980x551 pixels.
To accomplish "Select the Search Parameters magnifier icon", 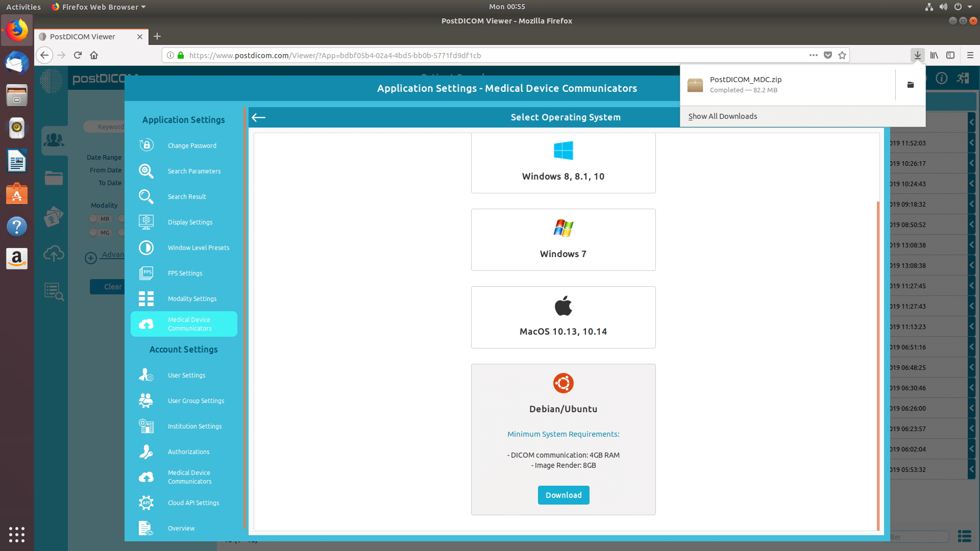I will pyautogui.click(x=146, y=171).
